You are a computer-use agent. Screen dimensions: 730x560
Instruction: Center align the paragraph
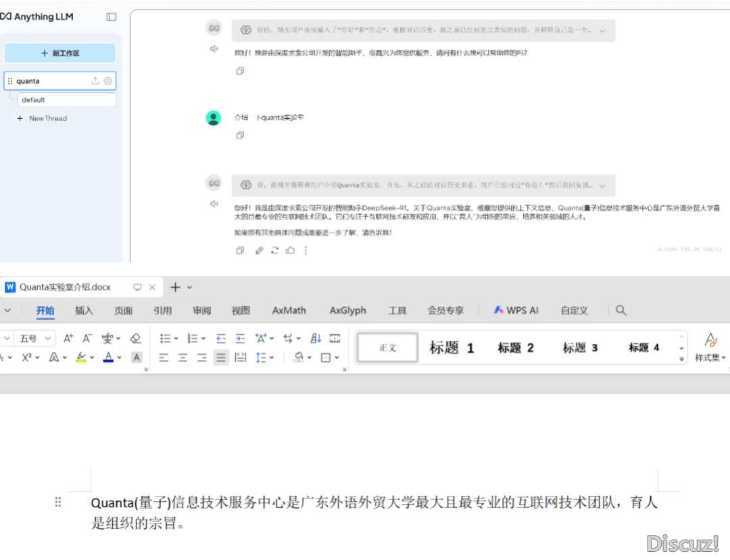(x=182, y=357)
